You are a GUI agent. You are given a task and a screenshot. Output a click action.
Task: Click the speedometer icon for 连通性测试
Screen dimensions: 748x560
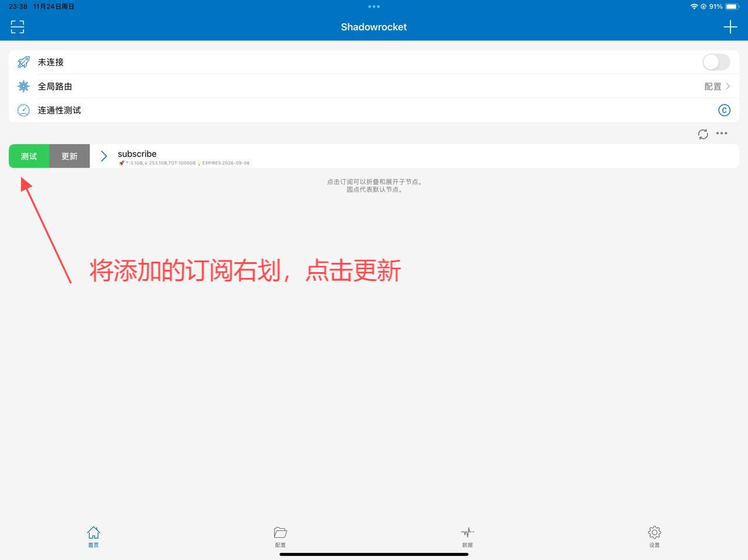click(x=23, y=110)
